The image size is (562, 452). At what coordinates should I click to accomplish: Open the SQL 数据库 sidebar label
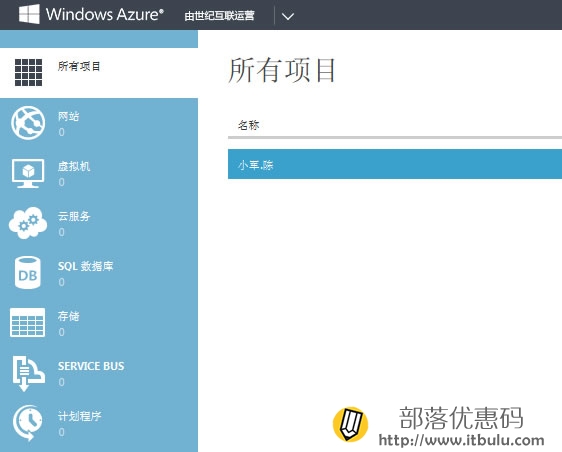click(85, 266)
